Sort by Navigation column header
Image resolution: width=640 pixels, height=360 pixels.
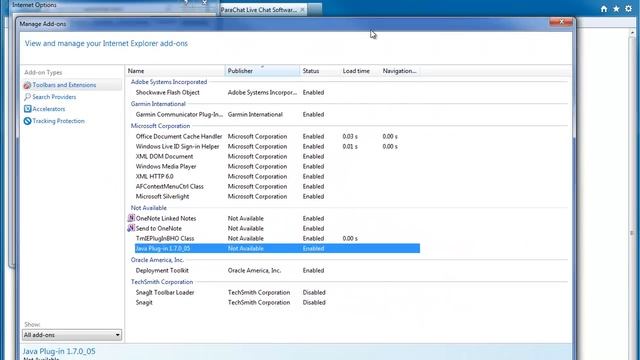point(400,71)
